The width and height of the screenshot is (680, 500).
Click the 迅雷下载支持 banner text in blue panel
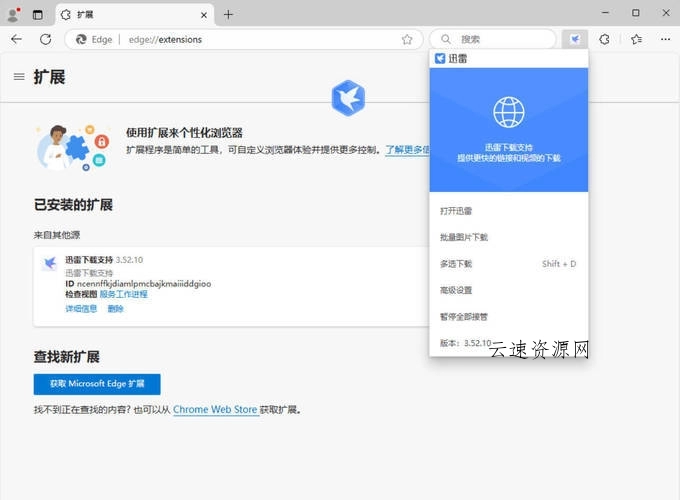[509, 147]
